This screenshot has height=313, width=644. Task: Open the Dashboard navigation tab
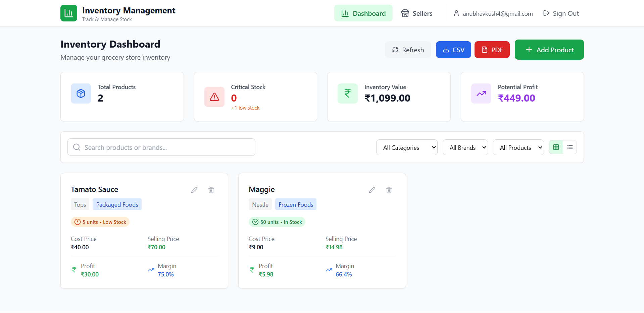tap(363, 13)
